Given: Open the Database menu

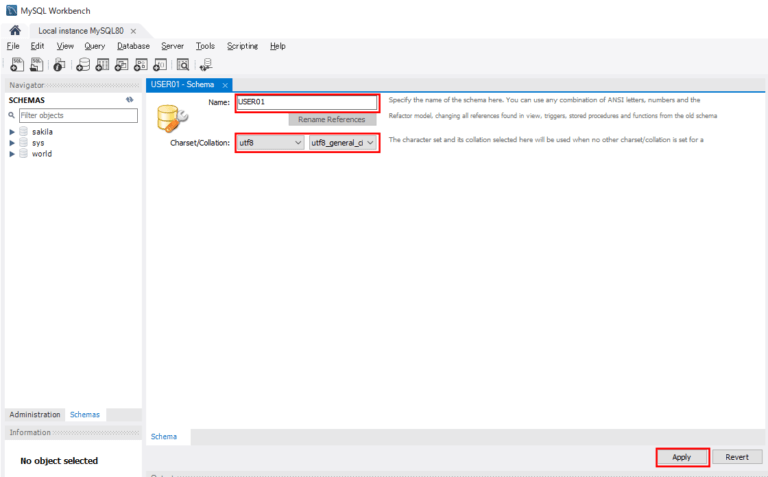Looking at the screenshot, I should 133,46.
